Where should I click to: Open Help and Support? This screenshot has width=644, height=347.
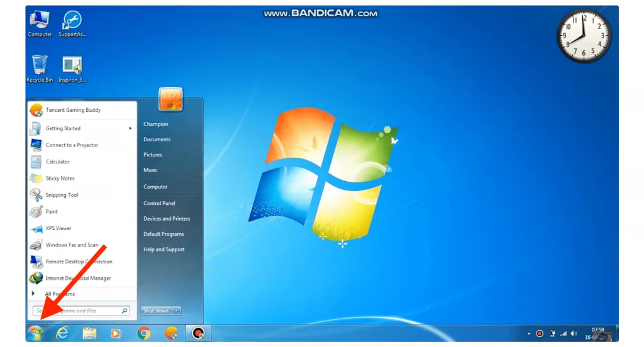[164, 250]
